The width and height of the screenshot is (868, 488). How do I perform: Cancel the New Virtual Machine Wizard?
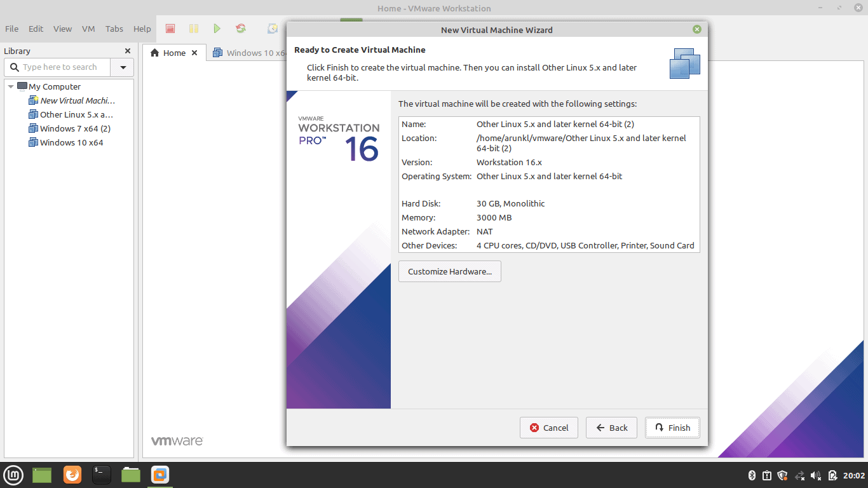coord(549,428)
